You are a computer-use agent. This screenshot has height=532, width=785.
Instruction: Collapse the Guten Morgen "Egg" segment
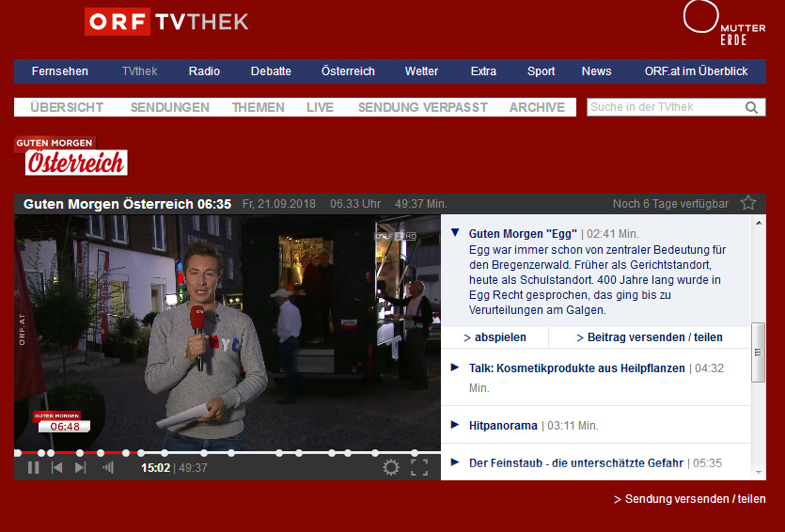coord(455,233)
